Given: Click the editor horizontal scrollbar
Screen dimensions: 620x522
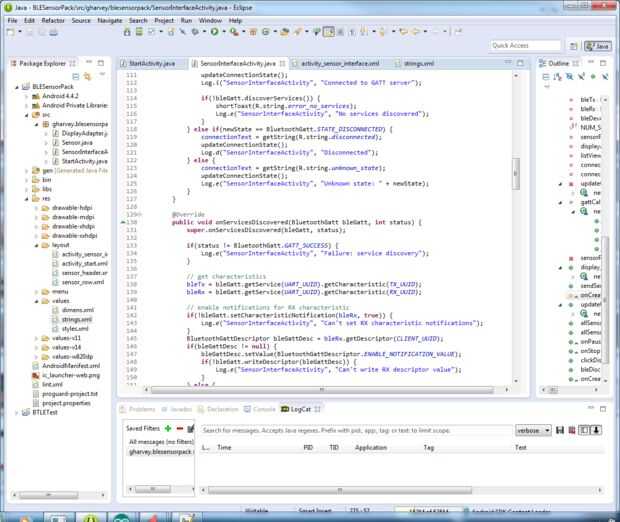Looking at the screenshot, I should (x=322, y=390).
